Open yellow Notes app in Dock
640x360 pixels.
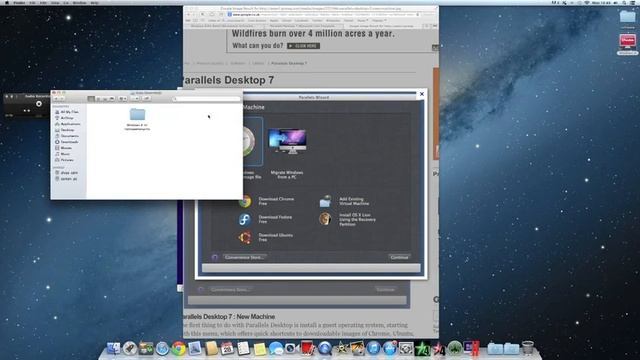pyautogui.click(x=260, y=349)
